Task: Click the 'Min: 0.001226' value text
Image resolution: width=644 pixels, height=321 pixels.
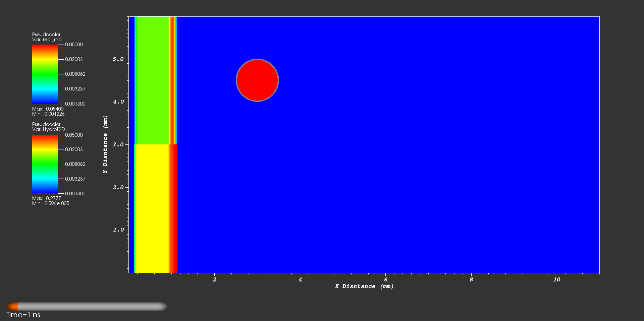Action: tap(48, 114)
